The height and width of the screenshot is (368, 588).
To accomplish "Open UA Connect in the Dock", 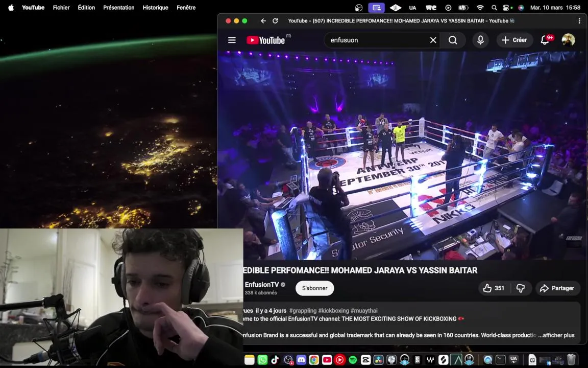I will 514,360.
